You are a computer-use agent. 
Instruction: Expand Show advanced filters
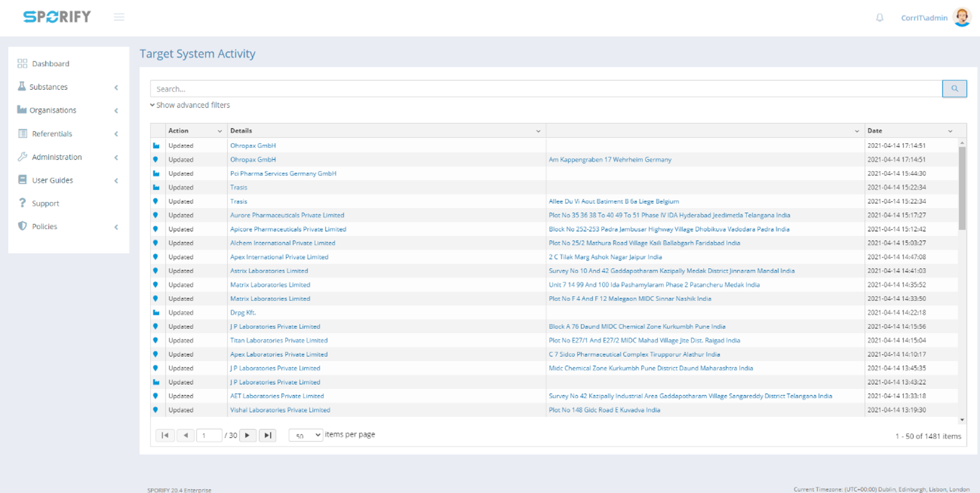[190, 105]
